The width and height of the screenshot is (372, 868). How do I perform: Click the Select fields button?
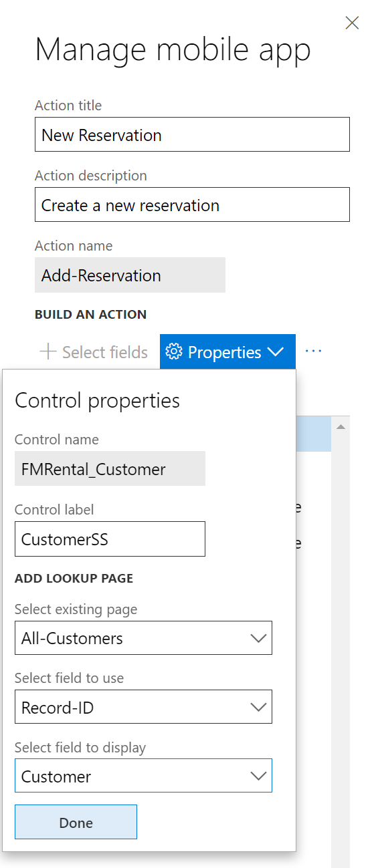pyautogui.click(x=94, y=352)
